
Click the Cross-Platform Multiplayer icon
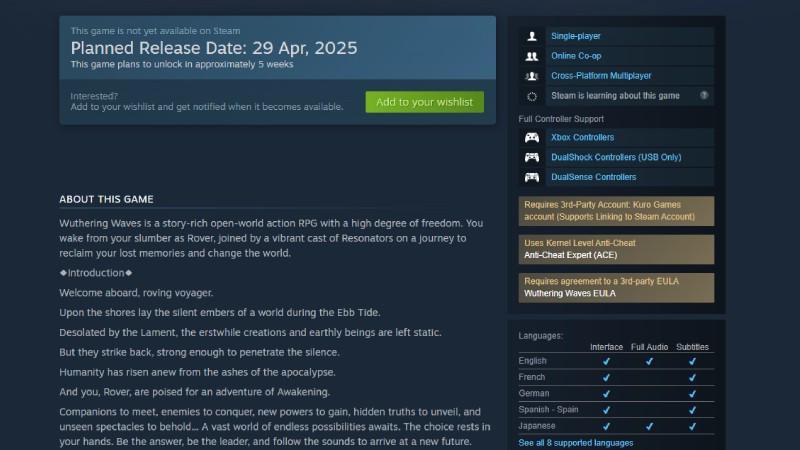click(532, 76)
